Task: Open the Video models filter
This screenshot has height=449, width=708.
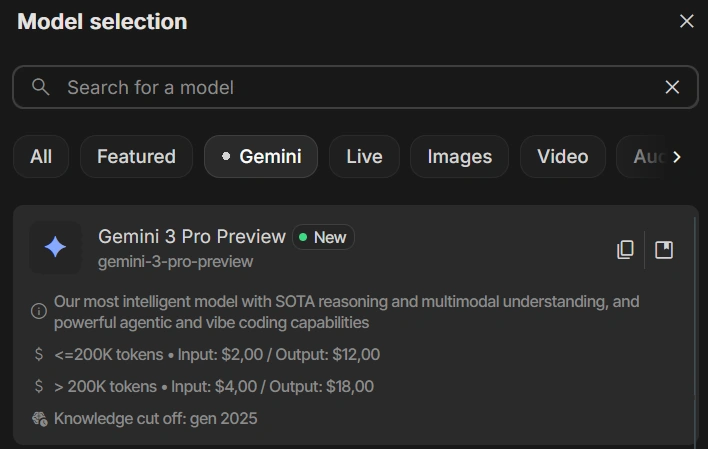Action: pos(562,157)
